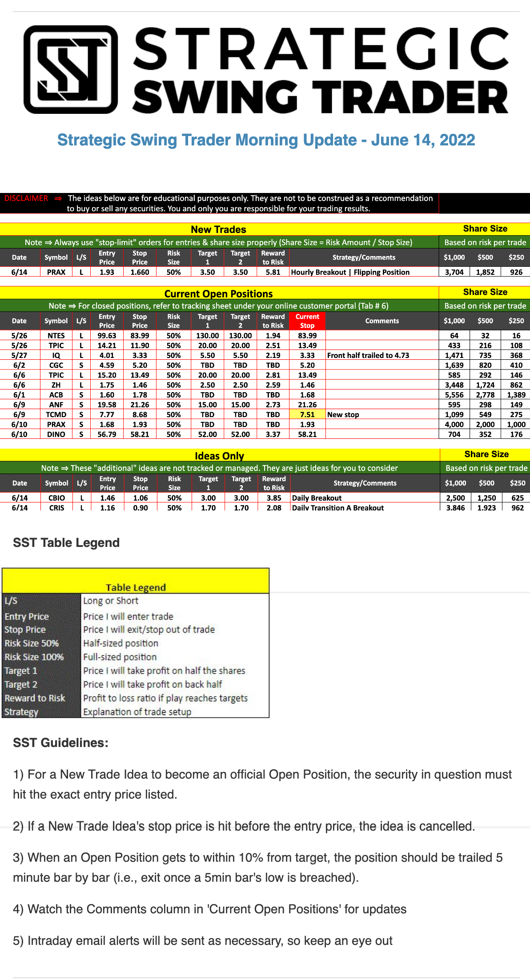Screen dimensions: 530x980
Task: Click the SST square logo icon
Action: pyautogui.click(x=71, y=70)
